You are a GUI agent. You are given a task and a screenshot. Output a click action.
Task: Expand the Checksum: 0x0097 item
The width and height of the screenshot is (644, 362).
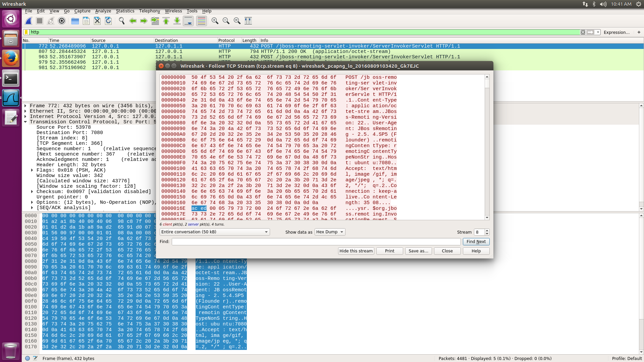tap(32, 192)
